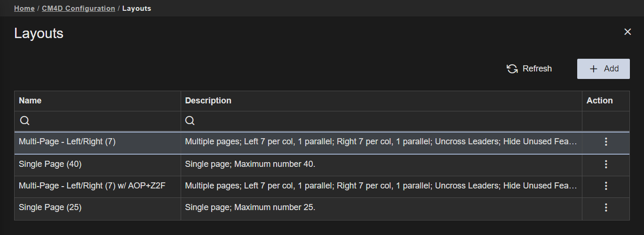This screenshot has height=235, width=644.
Task: Click the 'Maximum number 25' description cell
Action: [x=250, y=207]
